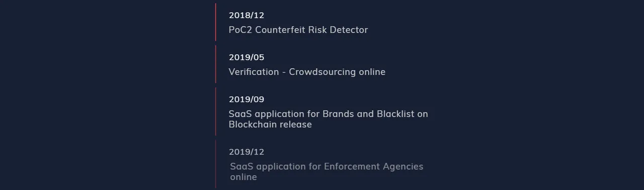Click the word Verification

tap(254, 72)
